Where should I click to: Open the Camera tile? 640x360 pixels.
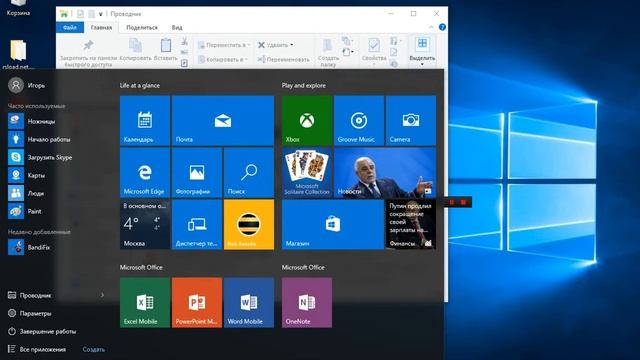[411, 120]
